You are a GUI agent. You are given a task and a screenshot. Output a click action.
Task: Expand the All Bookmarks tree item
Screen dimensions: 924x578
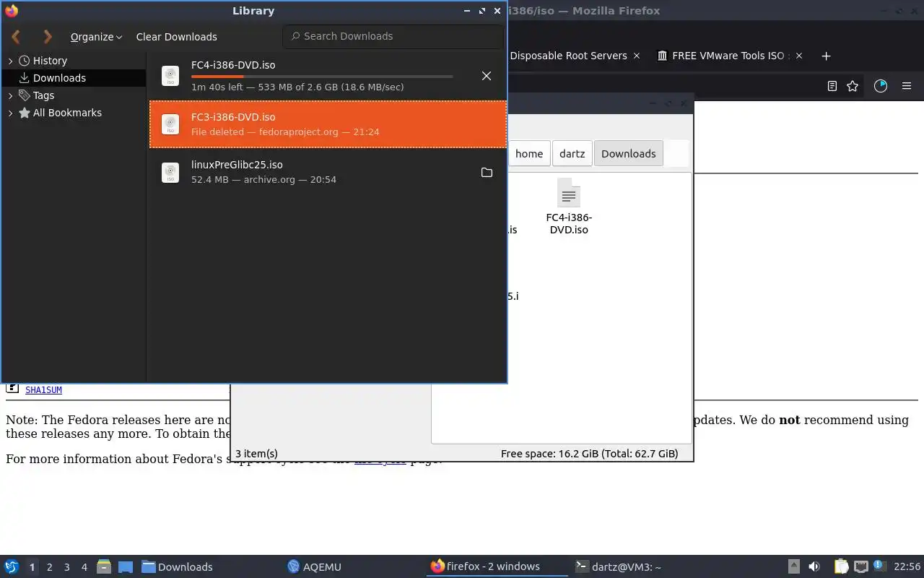(x=11, y=113)
